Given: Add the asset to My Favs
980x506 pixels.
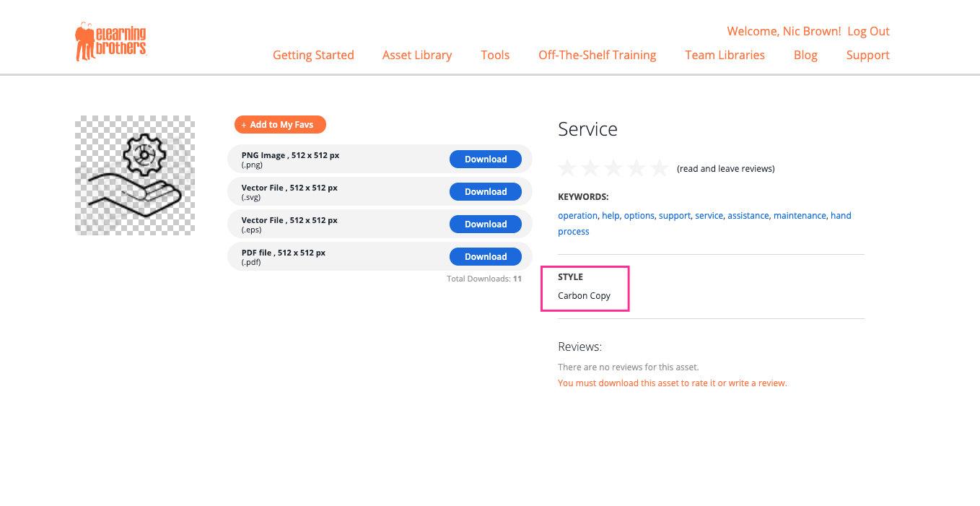Looking at the screenshot, I should point(280,125).
